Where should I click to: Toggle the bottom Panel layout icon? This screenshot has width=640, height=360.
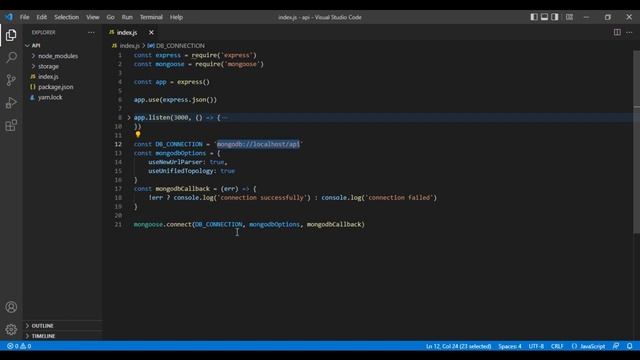tap(544, 17)
